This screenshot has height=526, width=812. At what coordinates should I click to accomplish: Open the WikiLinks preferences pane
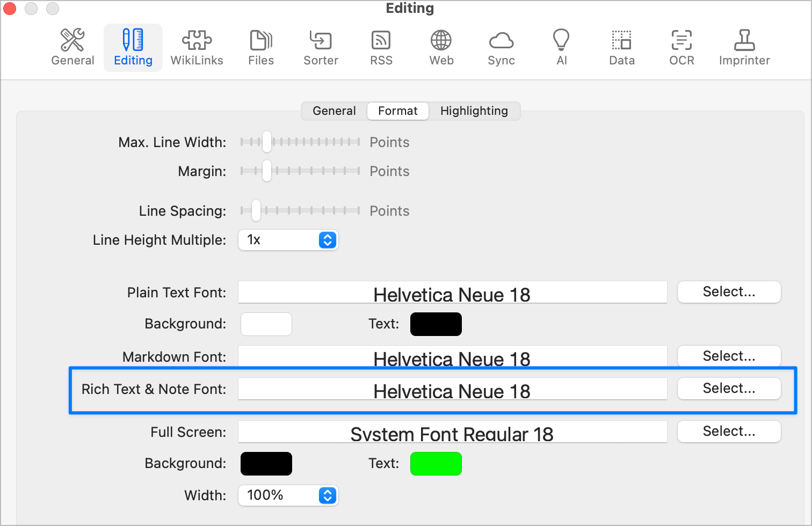[197, 48]
